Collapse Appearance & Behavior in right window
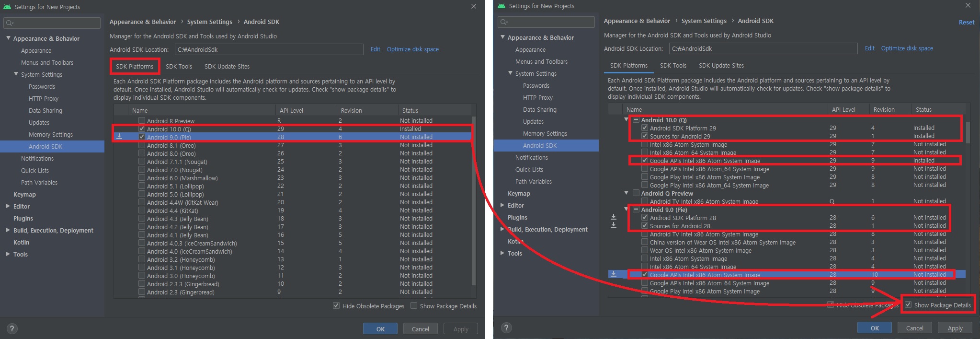Image resolution: width=980 pixels, height=339 pixels. coord(502,37)
